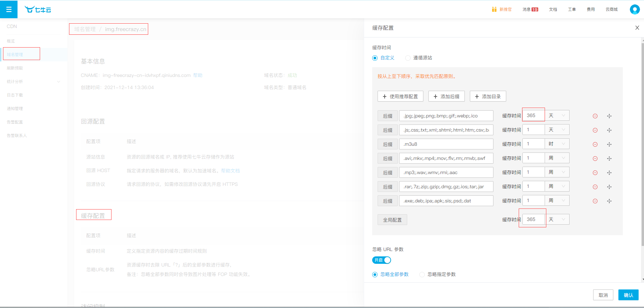This screenshot has width=644, height=308.
Task: Close the 缓存配置 panel with X
Action: pyautogui.click(x=637, y=28)
